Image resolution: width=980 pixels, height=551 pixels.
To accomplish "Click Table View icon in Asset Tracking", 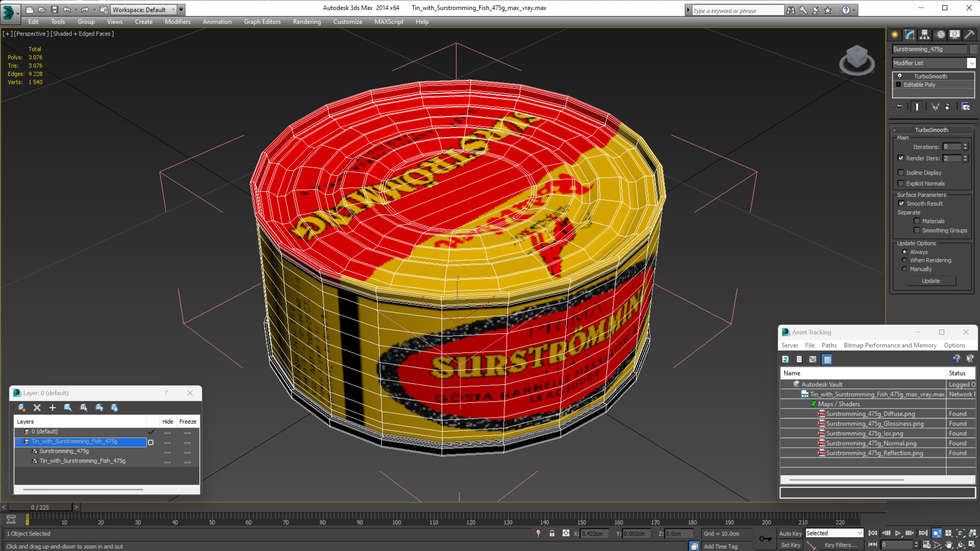I will (827, 359).
